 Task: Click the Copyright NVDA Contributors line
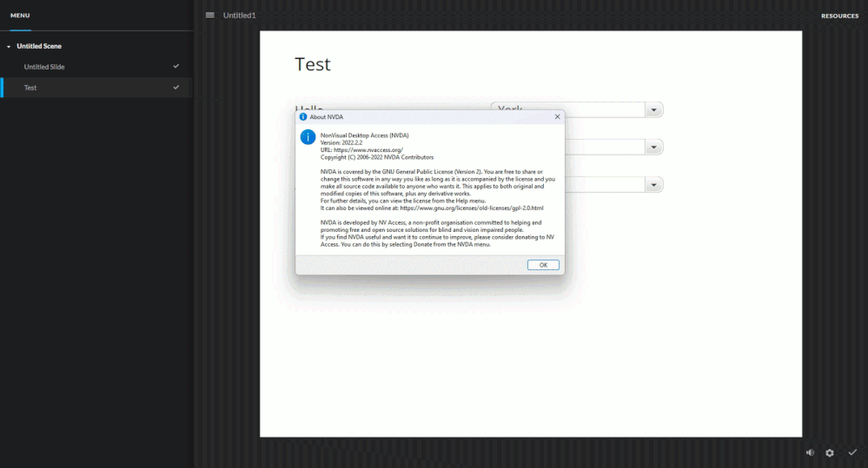click(x=377, y=157)
